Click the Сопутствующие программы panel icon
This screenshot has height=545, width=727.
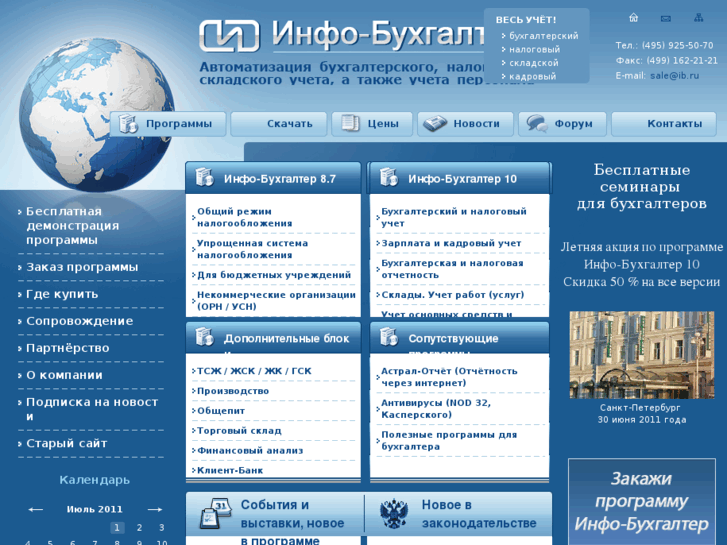tap(389, 337)
